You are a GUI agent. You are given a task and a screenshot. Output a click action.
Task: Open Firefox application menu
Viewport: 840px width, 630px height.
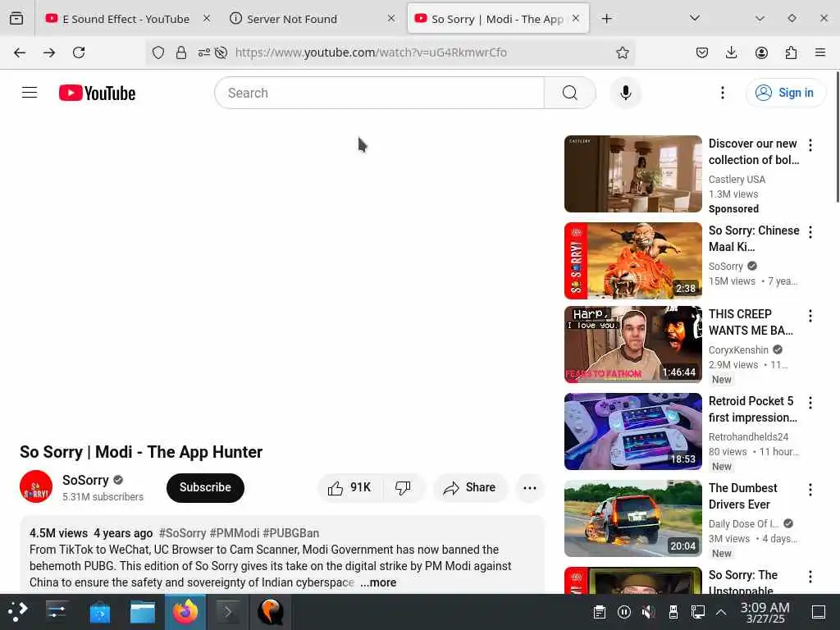[x=820, y=52]
